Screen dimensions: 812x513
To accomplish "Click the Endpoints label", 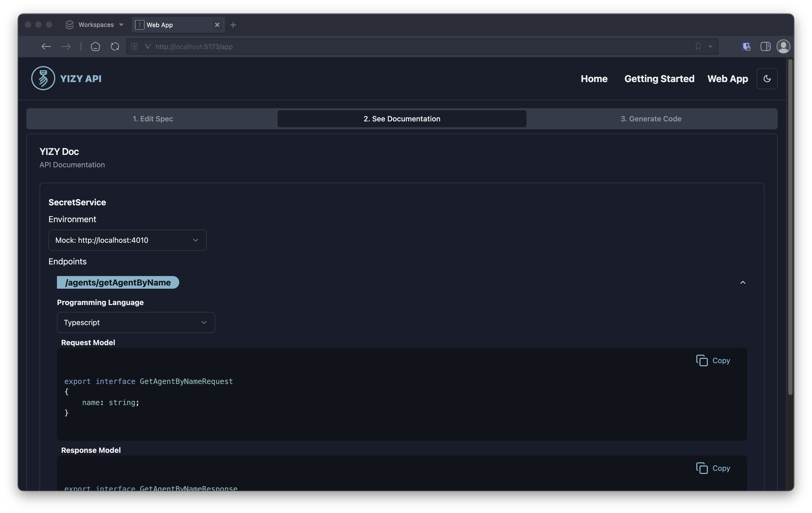I will click(67, 262).
